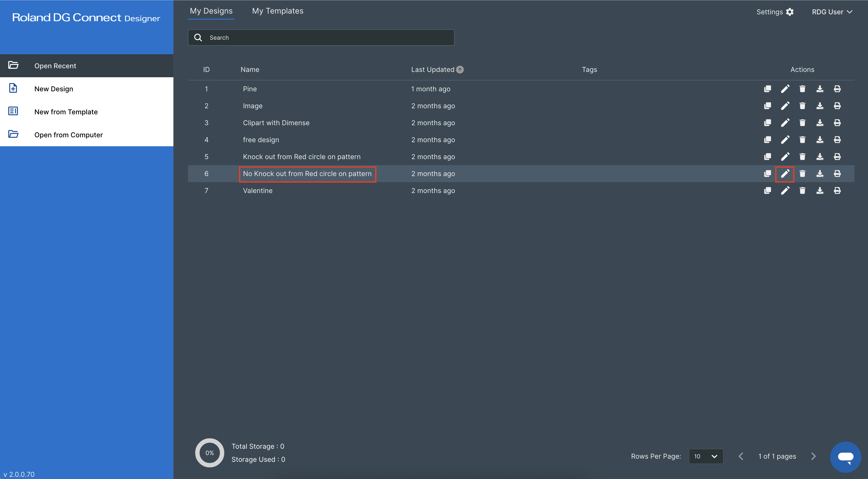Print the Valentine design

point(837,191)
